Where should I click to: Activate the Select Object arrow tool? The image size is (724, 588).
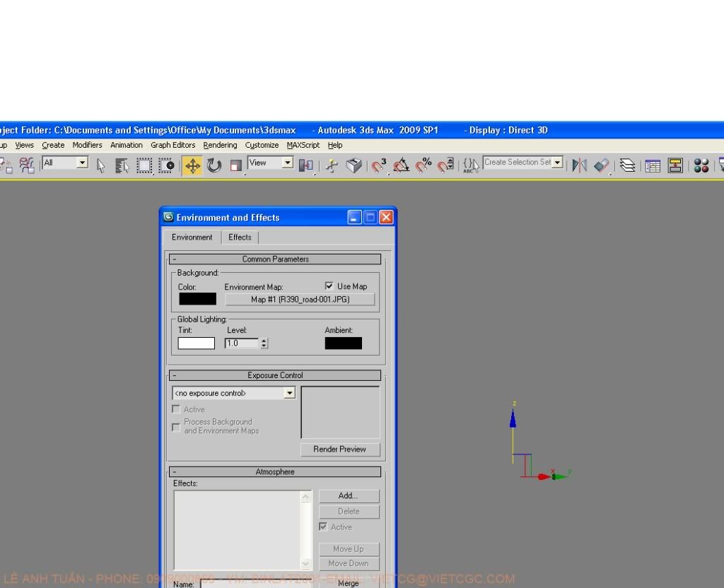100,165
